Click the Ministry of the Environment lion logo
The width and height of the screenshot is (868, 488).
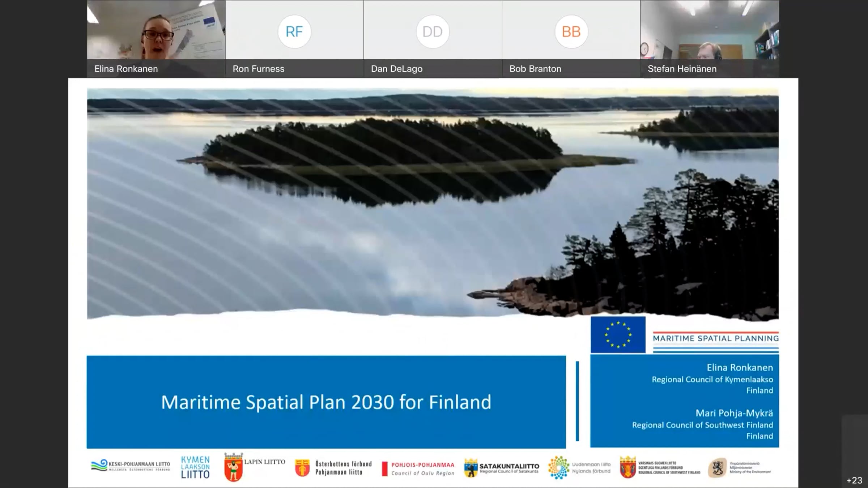point(717,468)
